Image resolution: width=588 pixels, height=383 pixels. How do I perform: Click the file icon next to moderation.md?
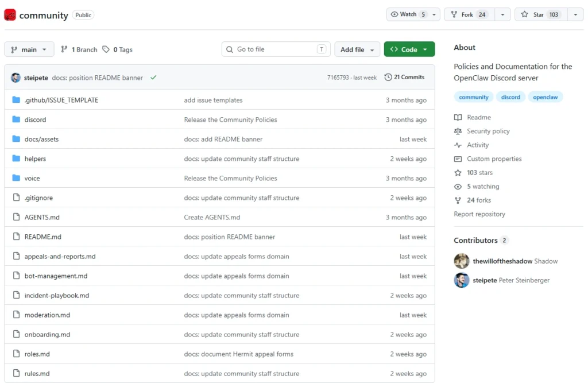coord(16,314)
